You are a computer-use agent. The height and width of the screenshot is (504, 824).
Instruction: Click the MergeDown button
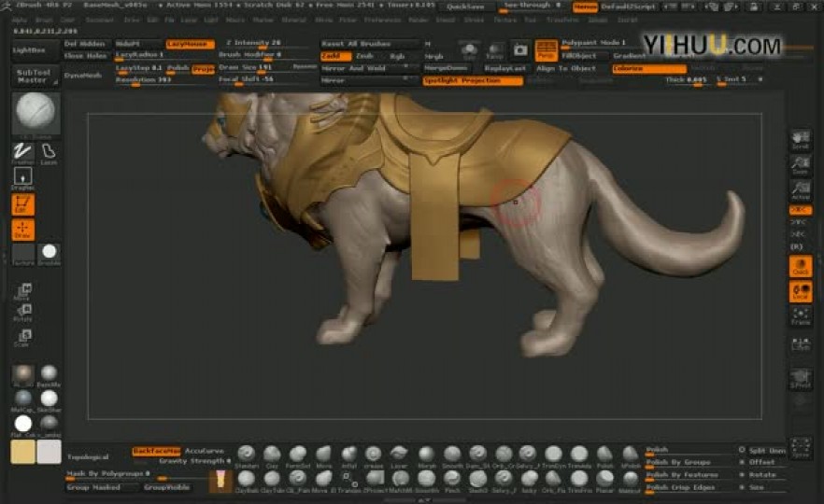click(x=446, y=69)
